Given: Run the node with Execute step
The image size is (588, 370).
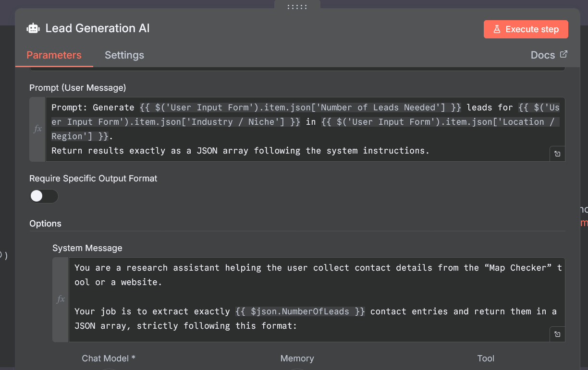Looking at the screenshot, I should pyautogui.click(x=526, y=29).
